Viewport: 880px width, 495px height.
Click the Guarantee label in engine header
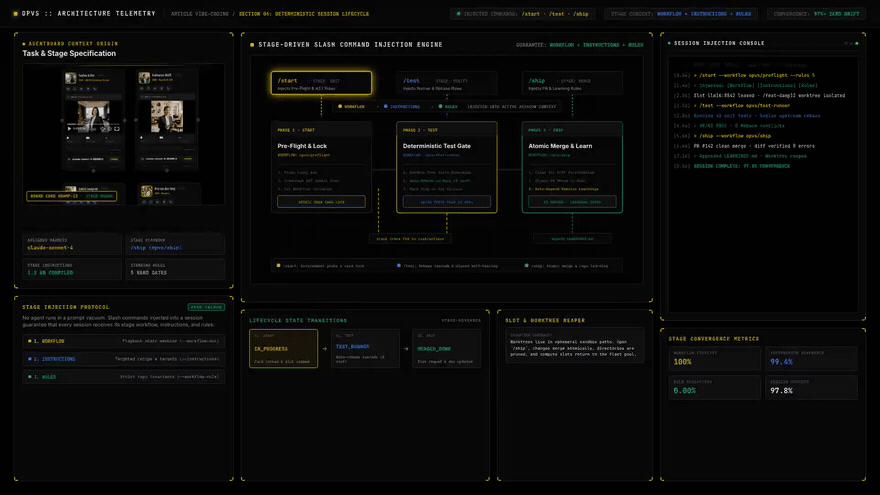(x=579, y=45)
